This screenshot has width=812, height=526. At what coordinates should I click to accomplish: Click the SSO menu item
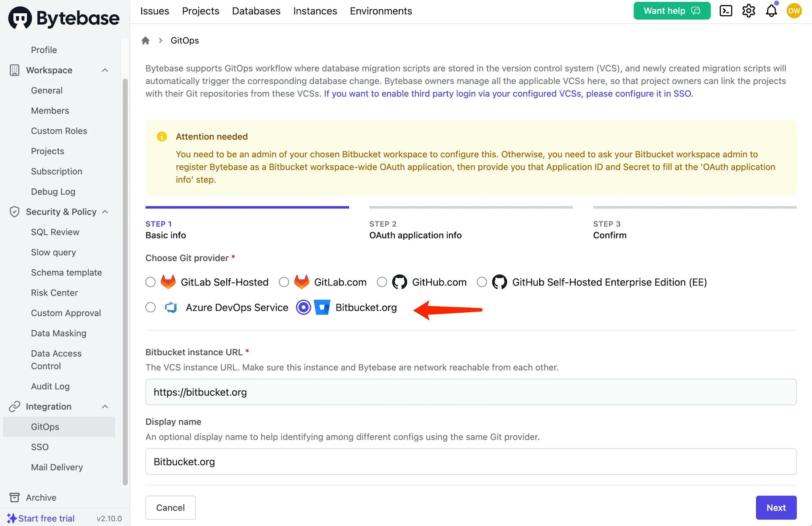(40, 447)
